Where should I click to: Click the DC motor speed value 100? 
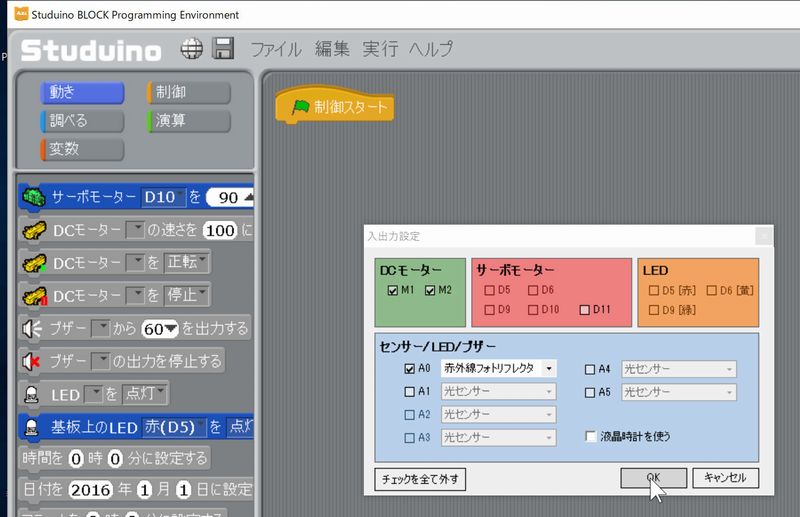pos(218,230)
